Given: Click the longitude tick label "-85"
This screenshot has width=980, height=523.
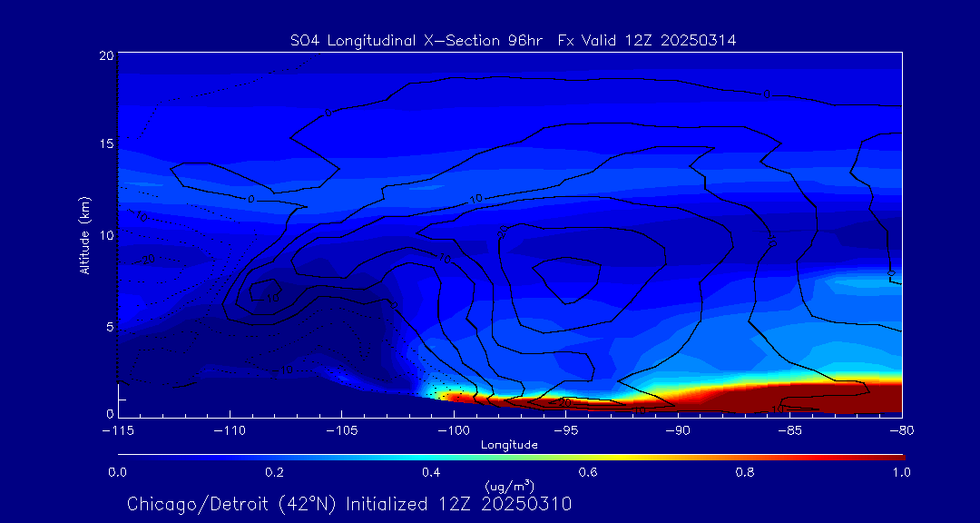Looking at the screenshot, I should coord(790,431).
